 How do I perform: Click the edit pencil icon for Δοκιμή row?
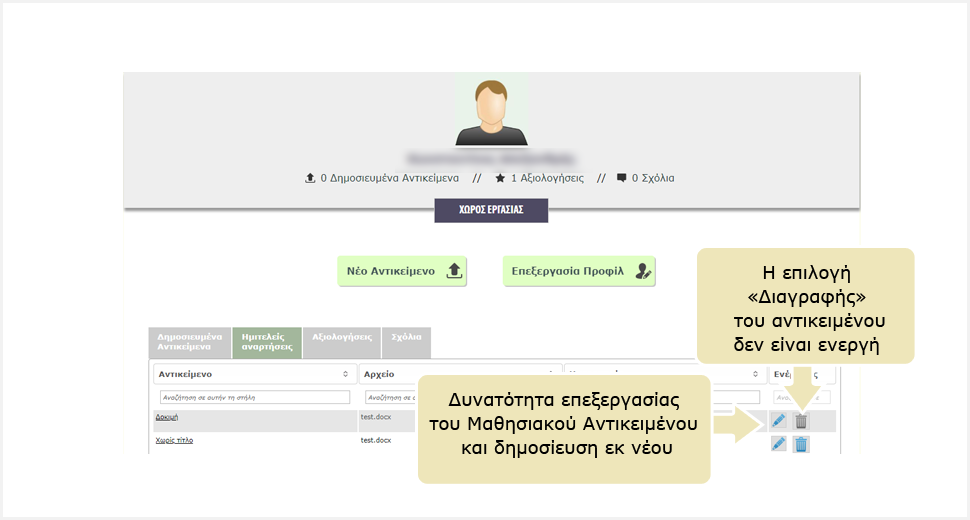(x=779, y=421)
